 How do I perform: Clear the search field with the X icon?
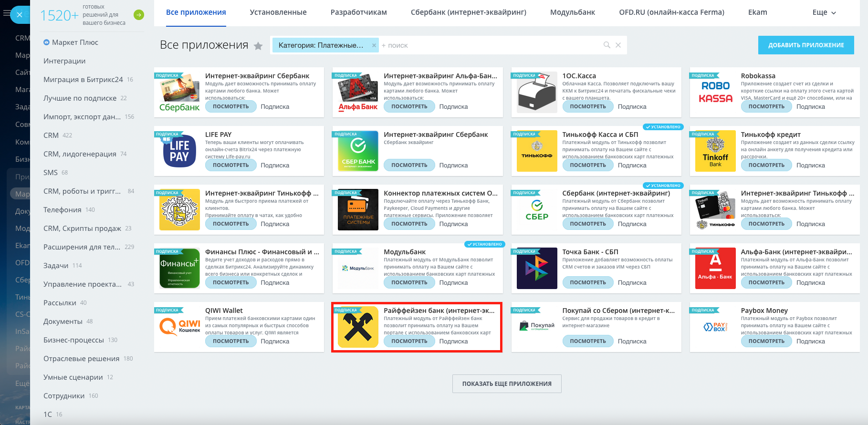pos(618,45)
